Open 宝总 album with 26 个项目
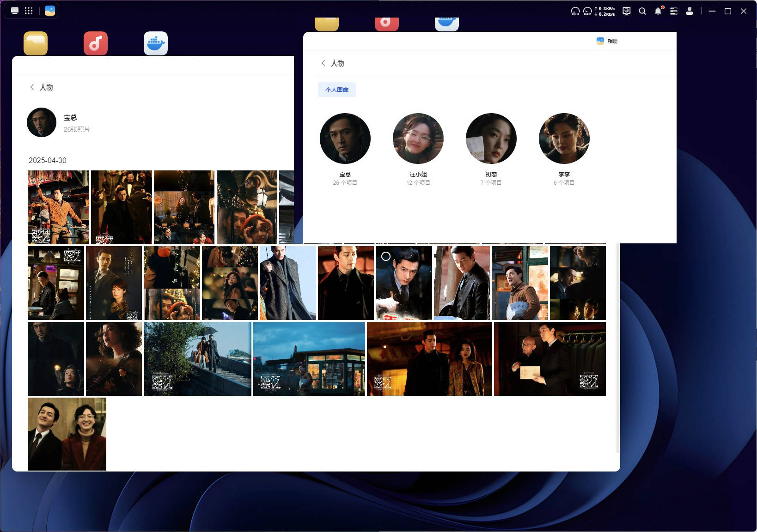 345,139
